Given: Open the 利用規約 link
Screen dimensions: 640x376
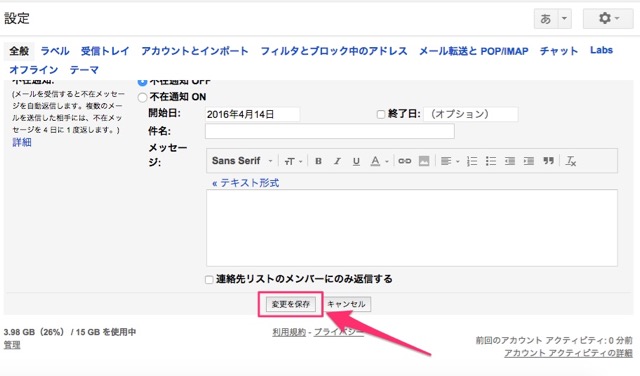Looking at the screenshot, I should click(x=289, y=332).
